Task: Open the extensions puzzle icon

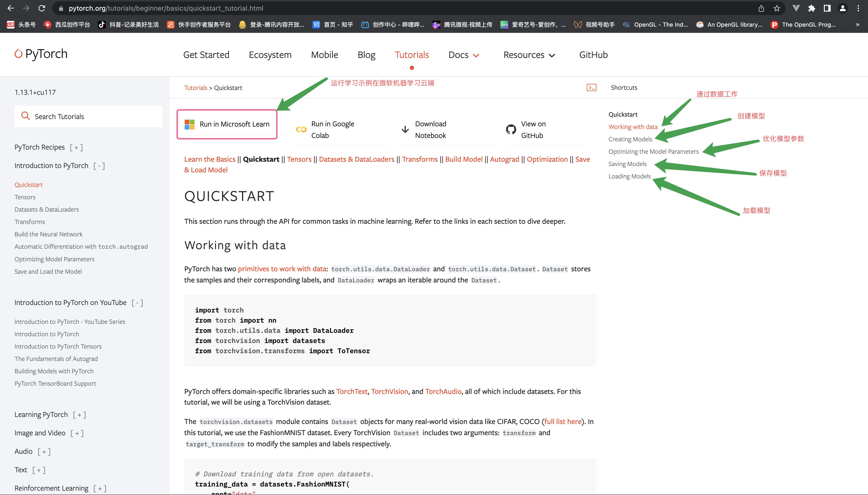Action: 812,8
